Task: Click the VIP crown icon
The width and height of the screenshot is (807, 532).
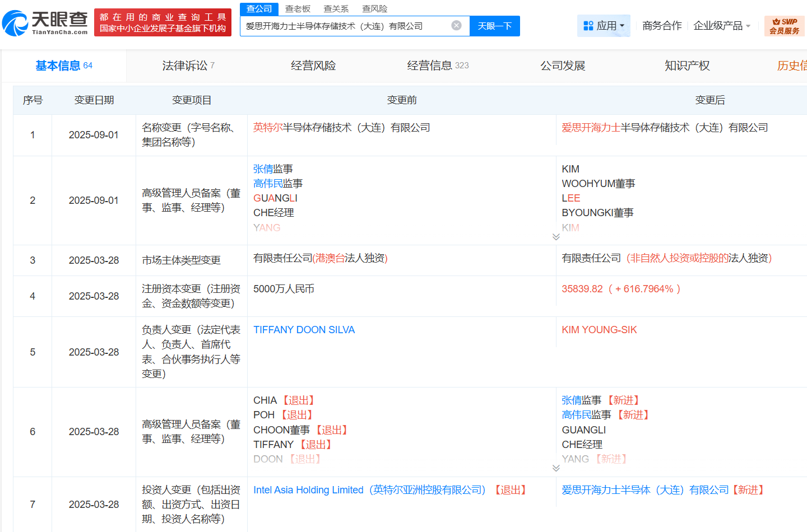Action: 776,21
